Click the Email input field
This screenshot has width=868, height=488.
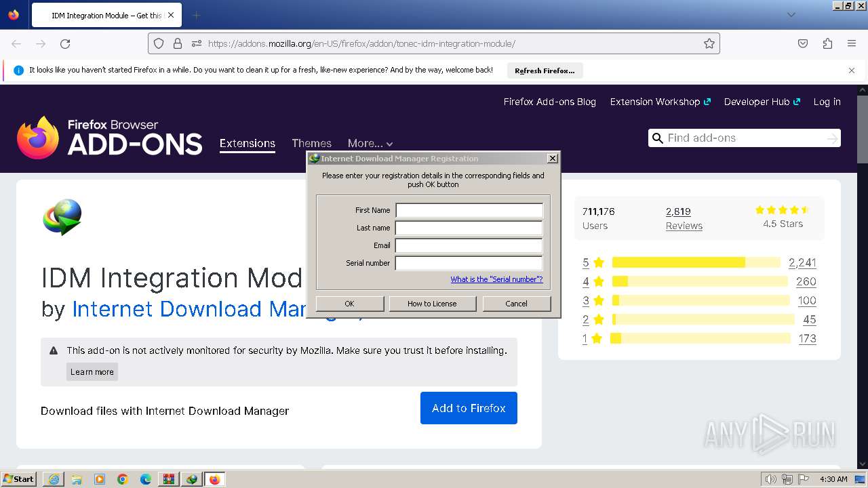pos(469,245)
